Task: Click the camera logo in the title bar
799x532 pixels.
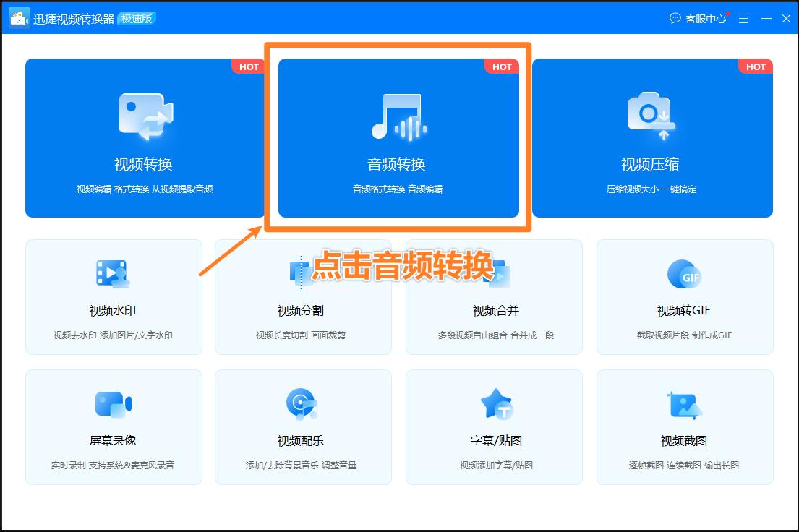Action: 18,17
